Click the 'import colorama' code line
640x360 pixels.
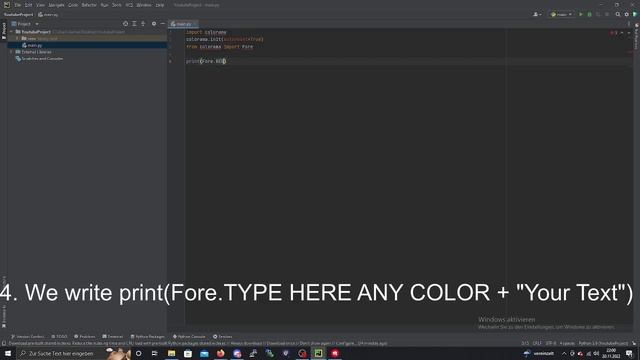[x=206, y=32]
